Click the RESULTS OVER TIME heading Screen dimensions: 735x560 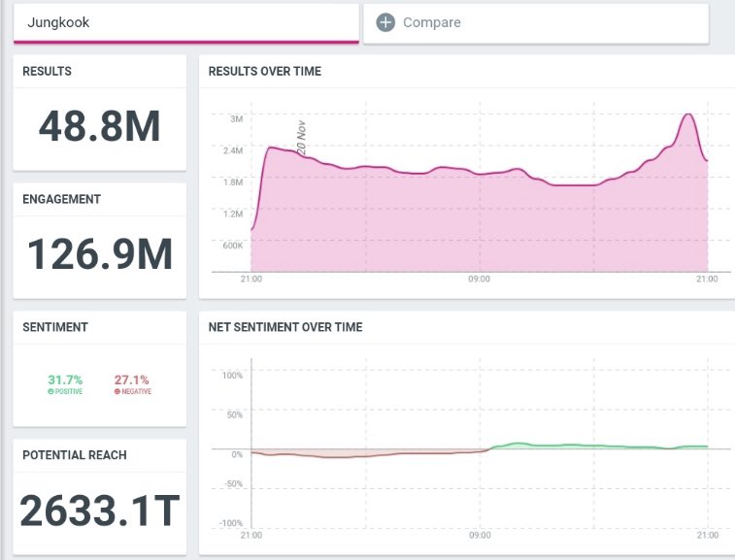tap(265, 71)
